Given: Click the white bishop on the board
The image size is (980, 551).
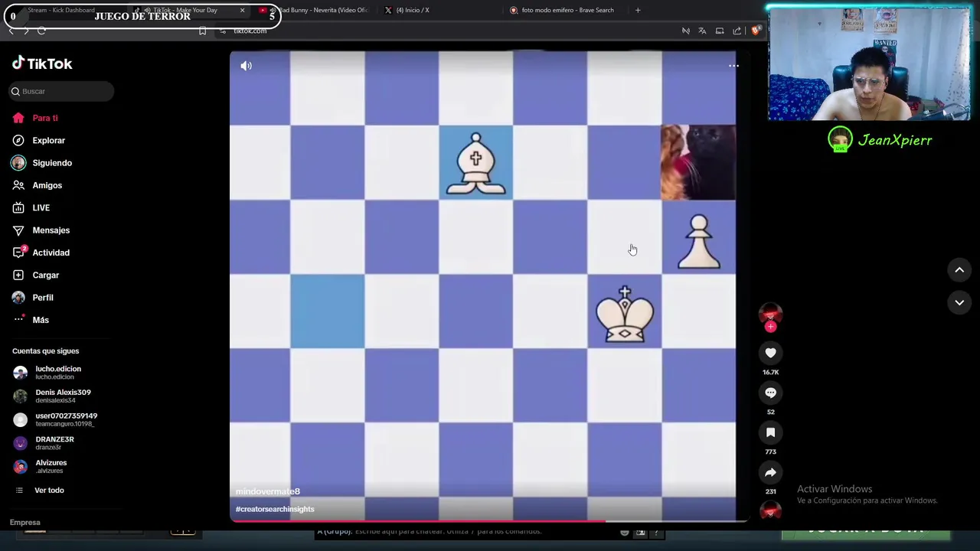Looking at the screenshot, I should (475, 163).
